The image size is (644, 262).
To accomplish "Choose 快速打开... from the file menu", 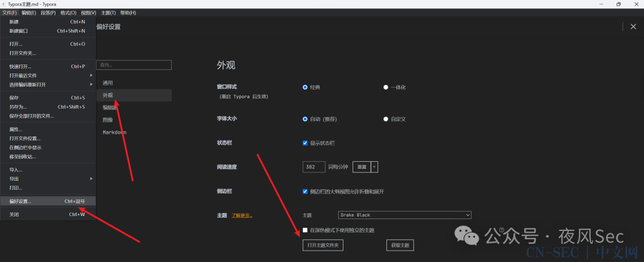I will click(48, 67).
